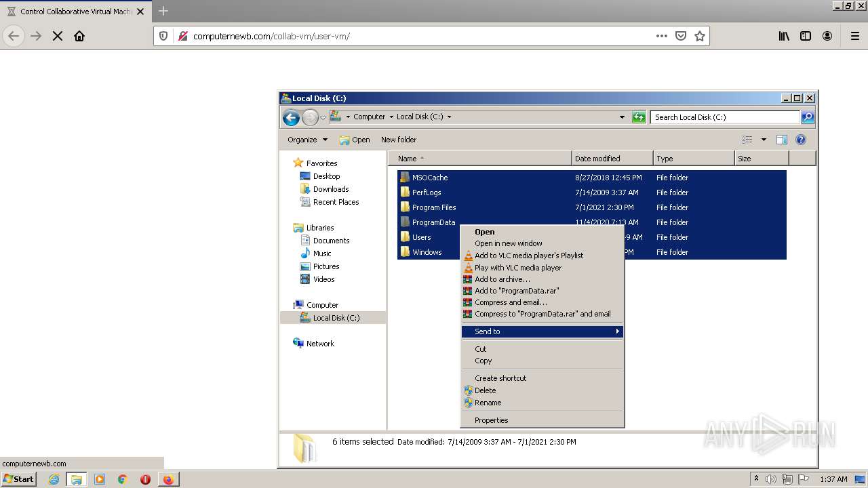Image resolution: width=868 pixels, height=488 pixels.
Task: Click New folder in Explorer toolbar
Action: [x=399, y=140]
